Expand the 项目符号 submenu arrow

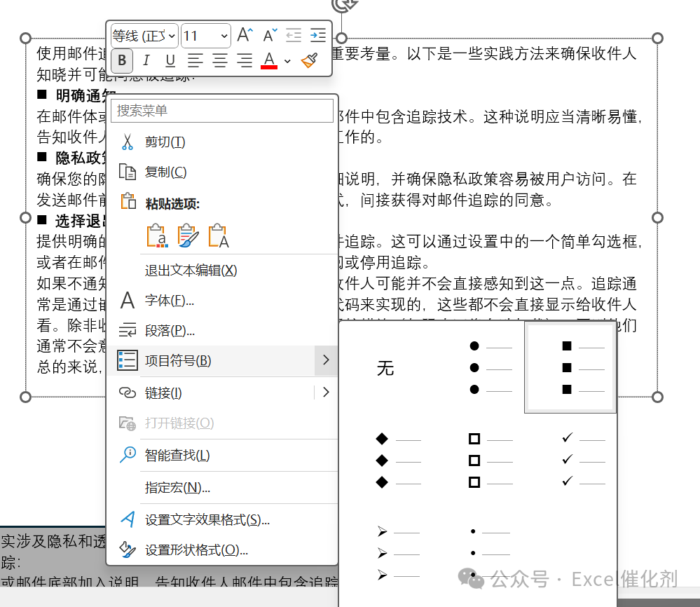[326, 360]
